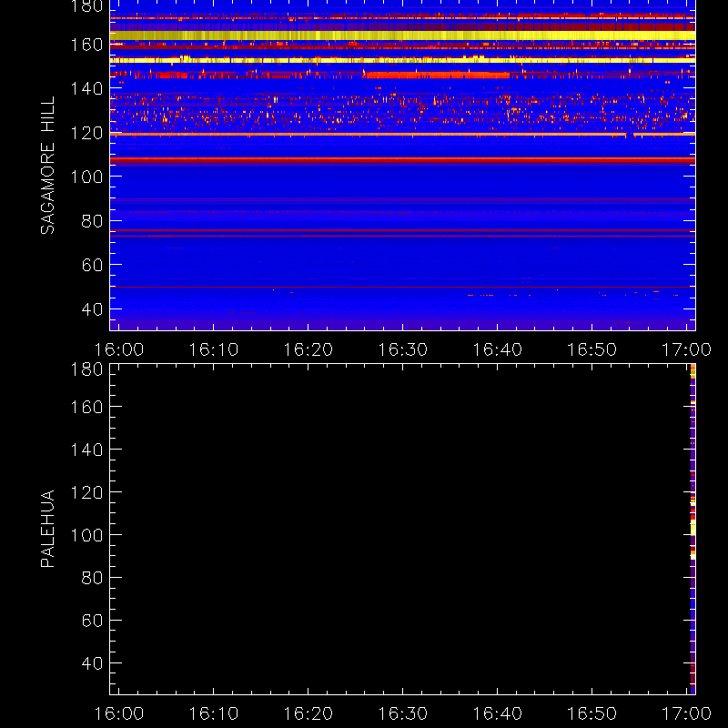Select the 100 tick label on Sagamore Hill axis
The height and width of the screenshot is (728, 728).
tap(86, 177)
